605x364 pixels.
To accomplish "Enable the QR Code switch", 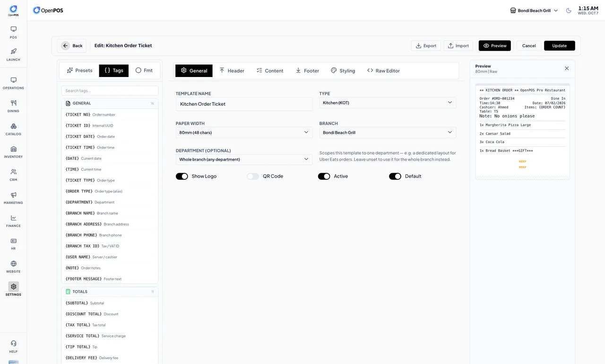I will point(253,176).
